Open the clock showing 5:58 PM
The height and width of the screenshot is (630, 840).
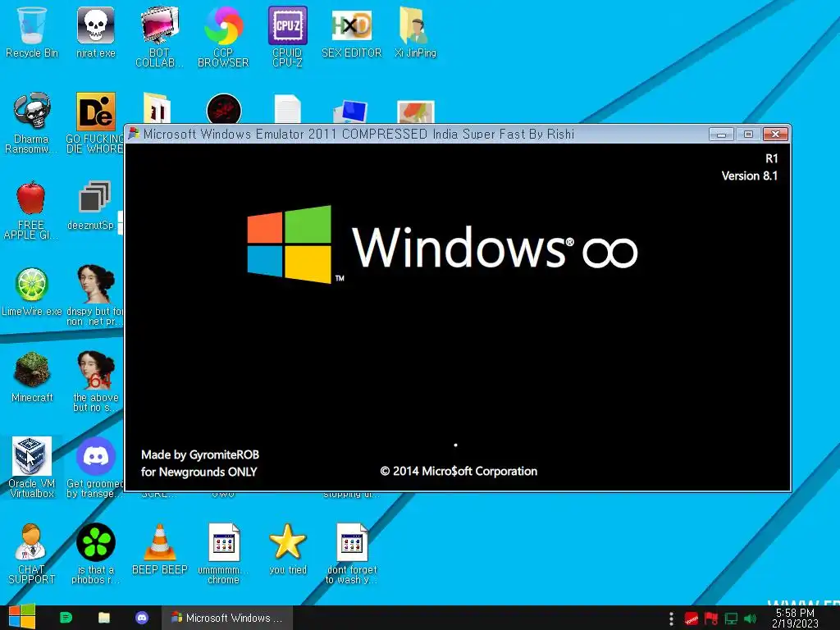(795, 619)
